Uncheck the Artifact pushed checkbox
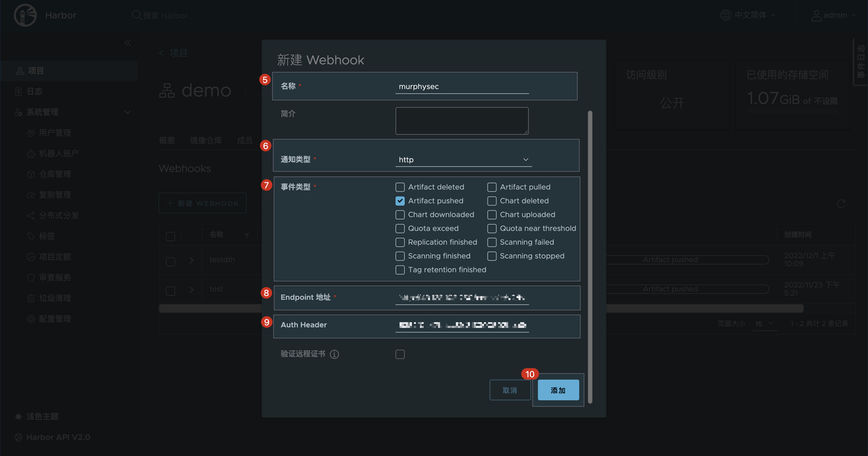 pos(400,201)
